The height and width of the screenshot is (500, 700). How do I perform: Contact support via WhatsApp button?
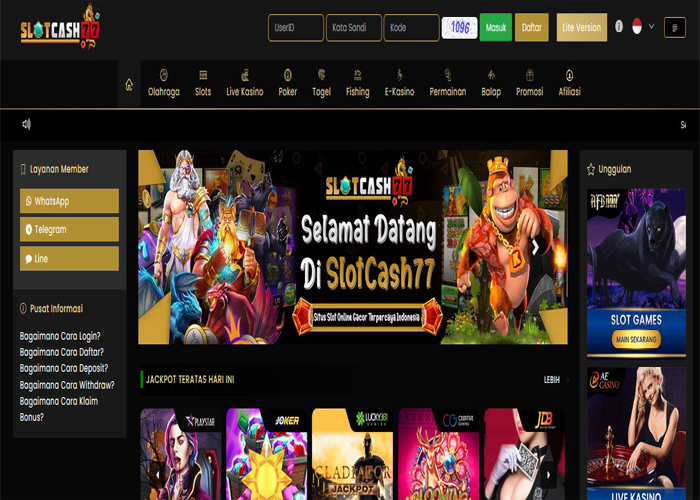click(x=69, y=201)
